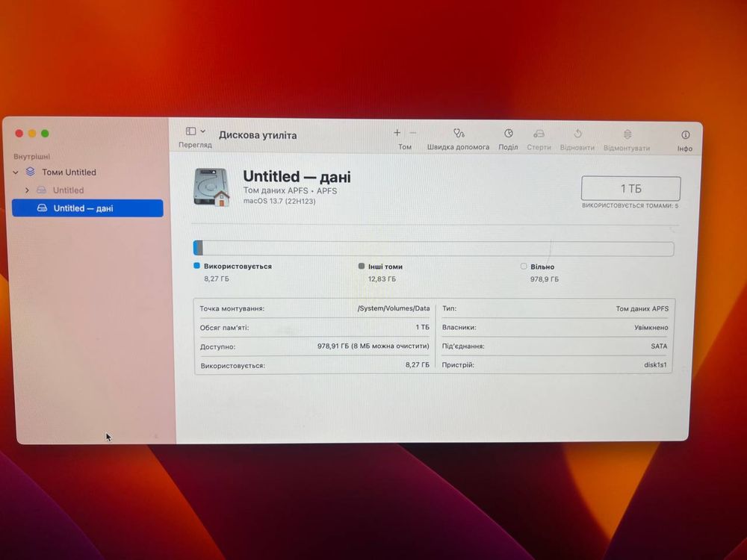This screenshot has height=560, width=747.
Task: Open the Info (Інфо) toolbar icon
Action: coord(686,135)
